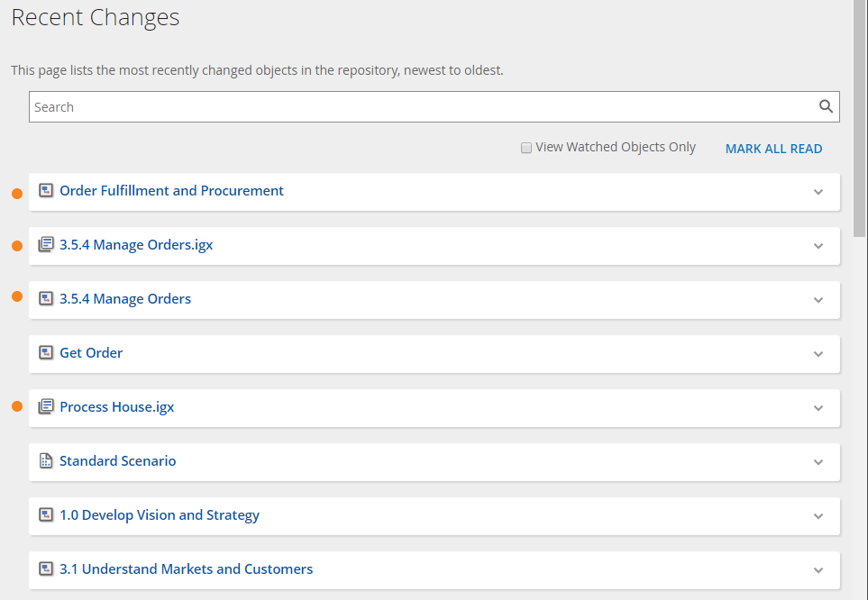This screenshot has width=868, height=600.
Task: Click unread orange dot beside Process House.igx
Action: (x=17, y=407)
